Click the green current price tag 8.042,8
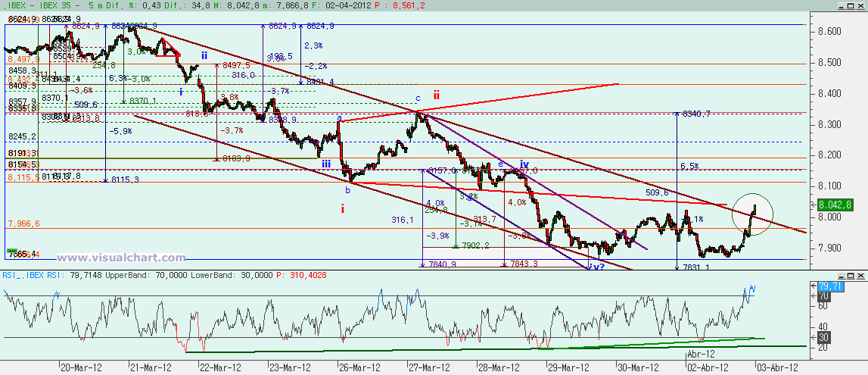 coord(836,205)
